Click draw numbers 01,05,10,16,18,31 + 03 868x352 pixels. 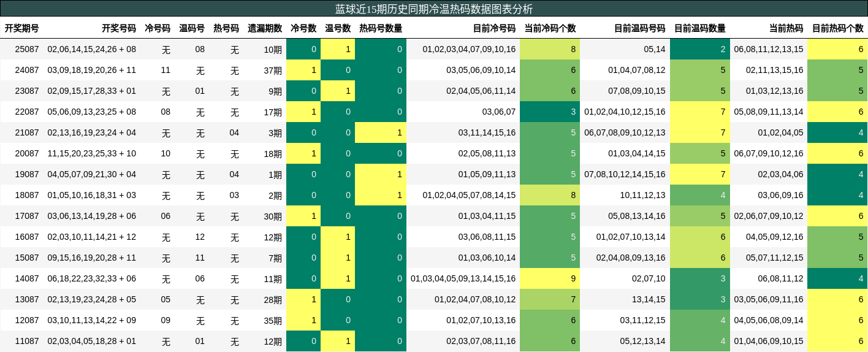[x=92, y=195]
